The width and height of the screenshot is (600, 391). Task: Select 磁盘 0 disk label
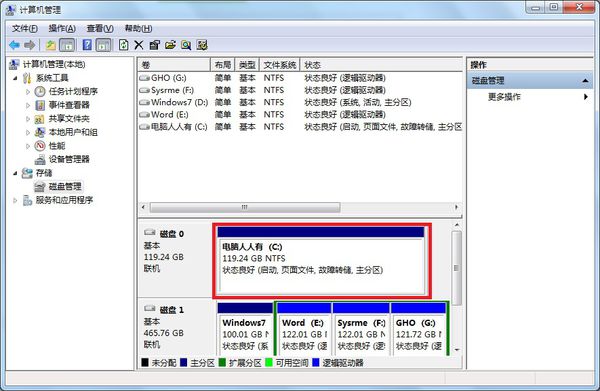pos(171,234)
